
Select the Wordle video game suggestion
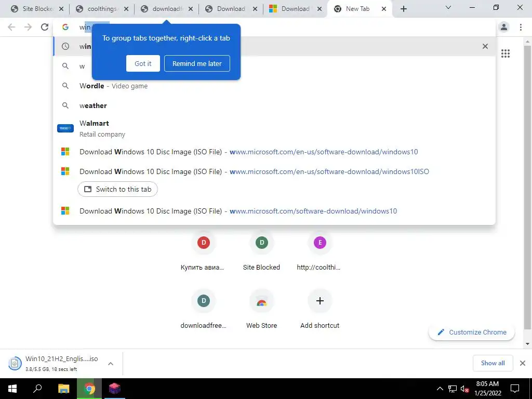click(274, 86)
